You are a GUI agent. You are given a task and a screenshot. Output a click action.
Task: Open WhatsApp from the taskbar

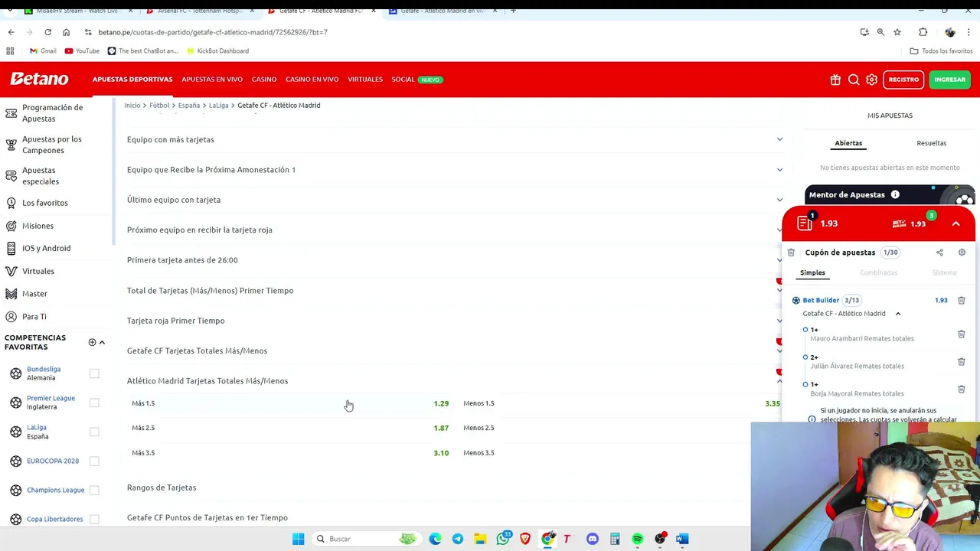point(503,539)
